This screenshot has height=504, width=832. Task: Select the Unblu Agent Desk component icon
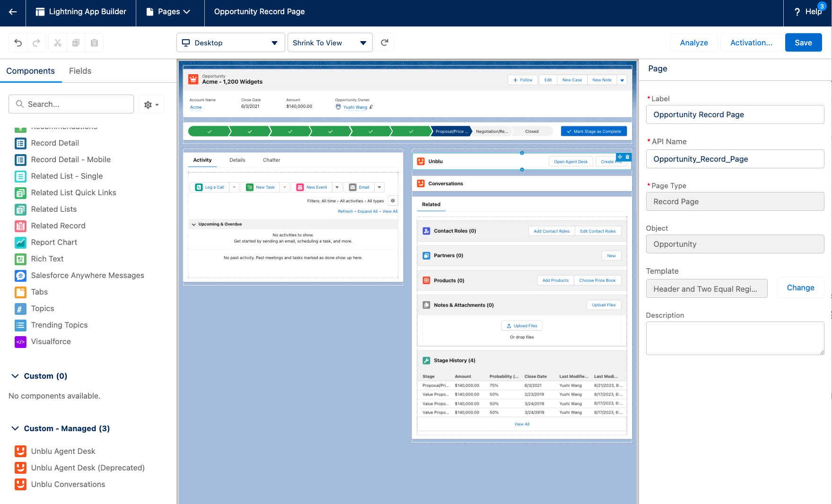(x=20, y=451)
